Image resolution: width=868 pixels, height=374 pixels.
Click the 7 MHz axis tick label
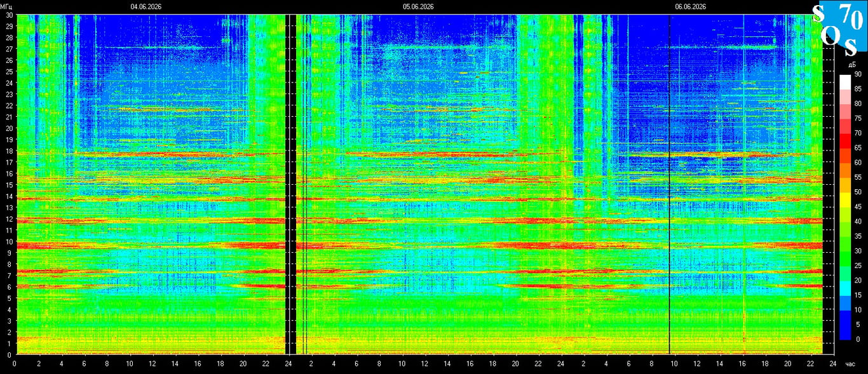[x=10, y=276]
